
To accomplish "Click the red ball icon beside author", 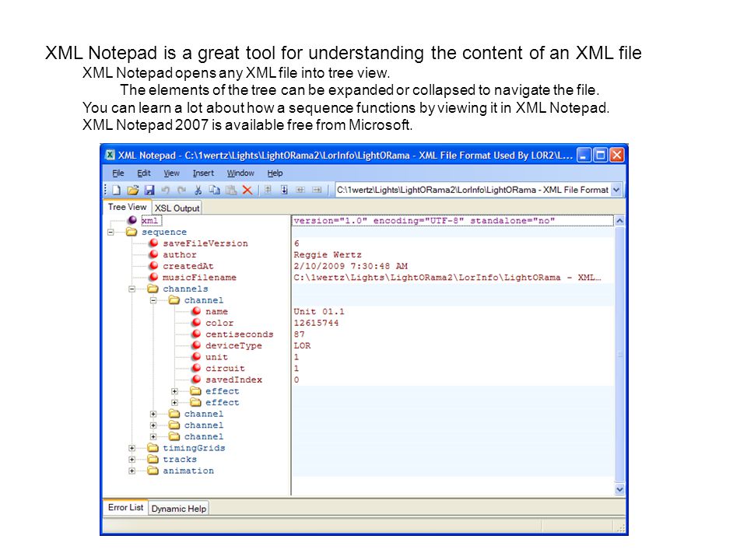I will click(x=153, y=254).
